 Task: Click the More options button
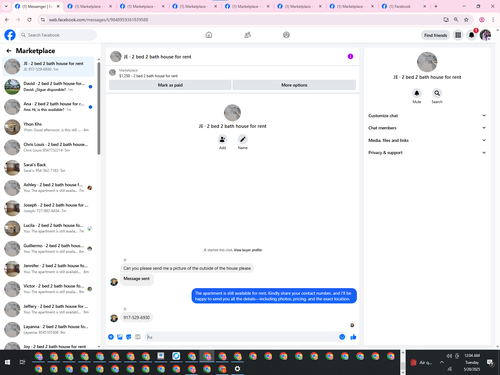click(294, 85)
